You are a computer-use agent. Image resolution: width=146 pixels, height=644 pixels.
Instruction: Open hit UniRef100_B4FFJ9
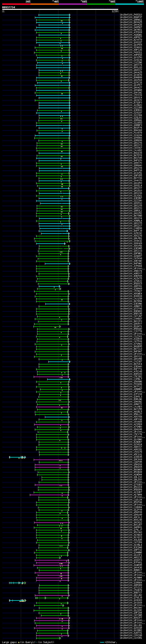click(x=131, y=231)
